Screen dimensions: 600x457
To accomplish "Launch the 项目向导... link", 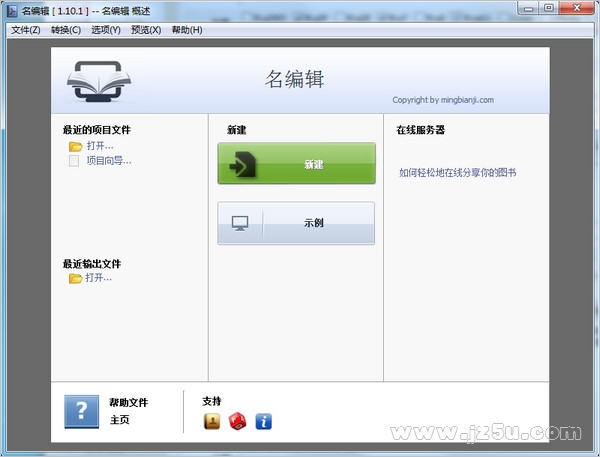I will coord(109,161).
